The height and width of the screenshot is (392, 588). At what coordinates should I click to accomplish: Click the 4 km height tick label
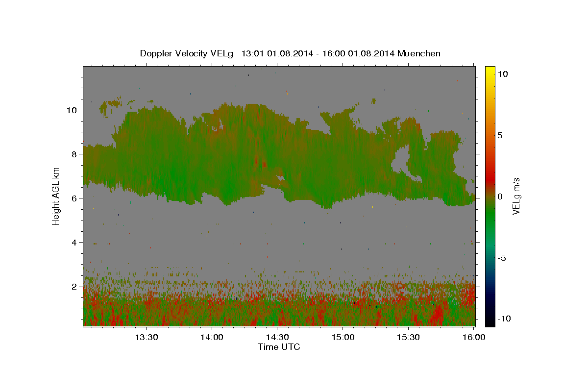[x=73, y=243]
